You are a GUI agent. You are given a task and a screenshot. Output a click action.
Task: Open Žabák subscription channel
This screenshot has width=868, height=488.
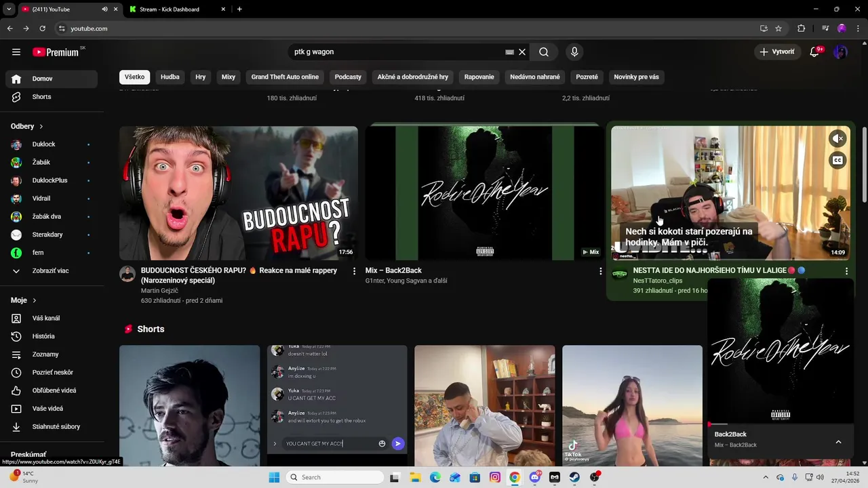(x=52, y=163)
